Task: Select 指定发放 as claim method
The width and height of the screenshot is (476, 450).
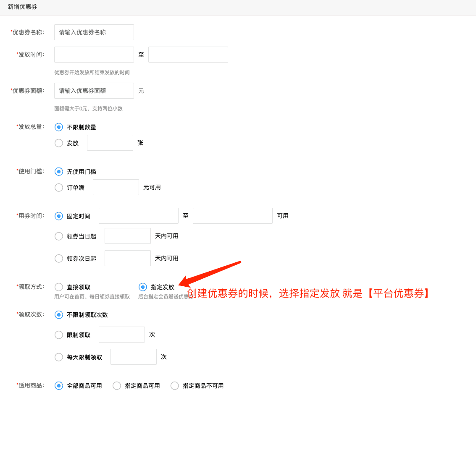Action: 143,287
